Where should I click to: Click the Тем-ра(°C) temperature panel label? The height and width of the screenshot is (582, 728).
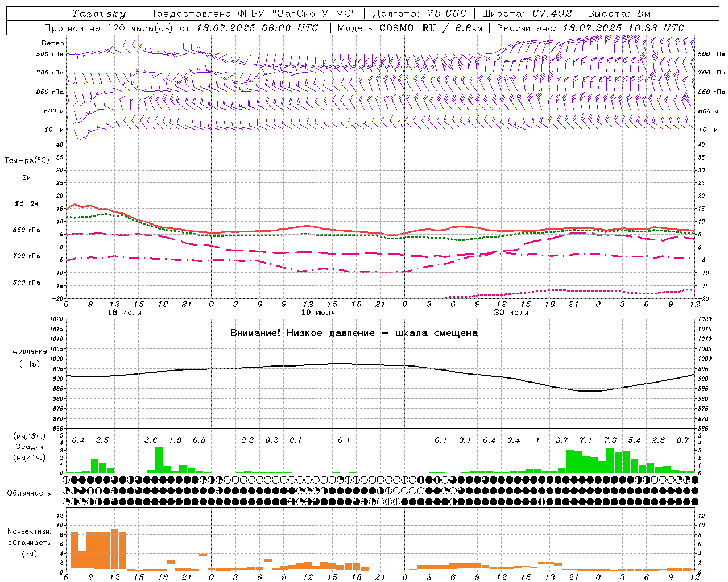click(x=27, y=161)
